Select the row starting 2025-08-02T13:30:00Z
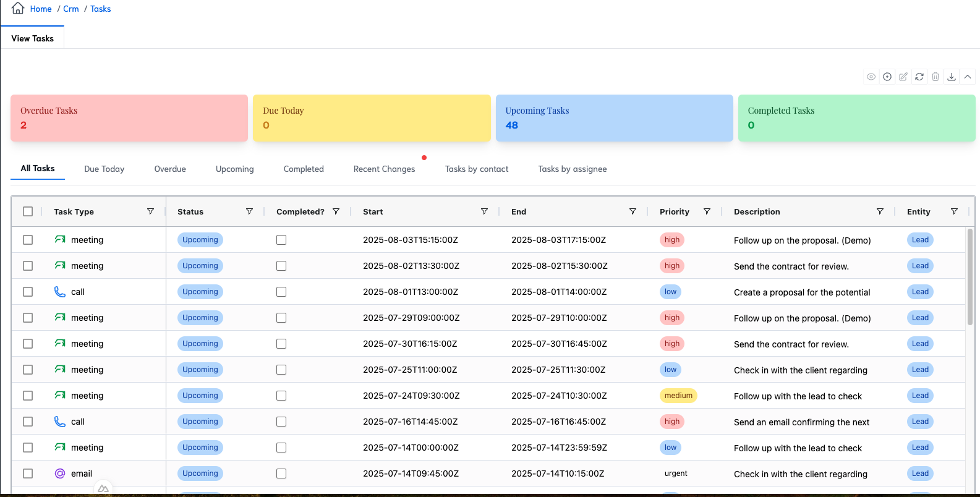This screenshot has width=980, height=497. tap(28, 266)
